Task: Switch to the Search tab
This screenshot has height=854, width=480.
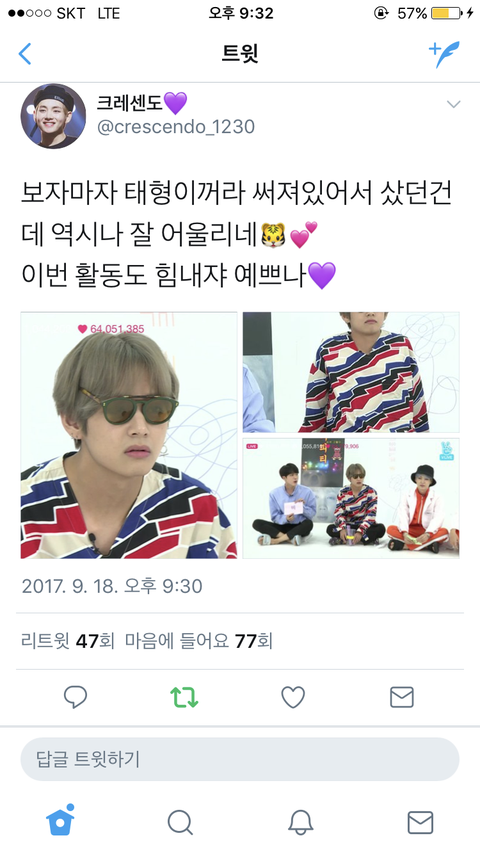Action: [x=180, y=822]
